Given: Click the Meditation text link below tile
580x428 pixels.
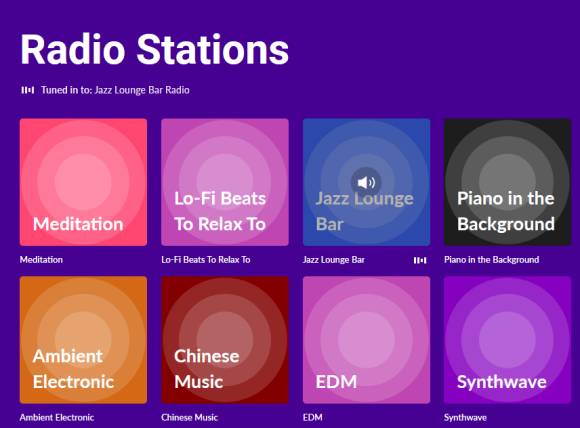Looking at the screenshot, I should click(x=41, y=260).
